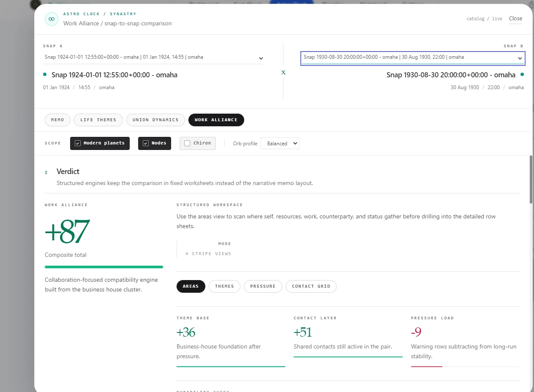Click the Theme Base +36 value
Viewport: 534px width, 392px height.
pos(186,333)
